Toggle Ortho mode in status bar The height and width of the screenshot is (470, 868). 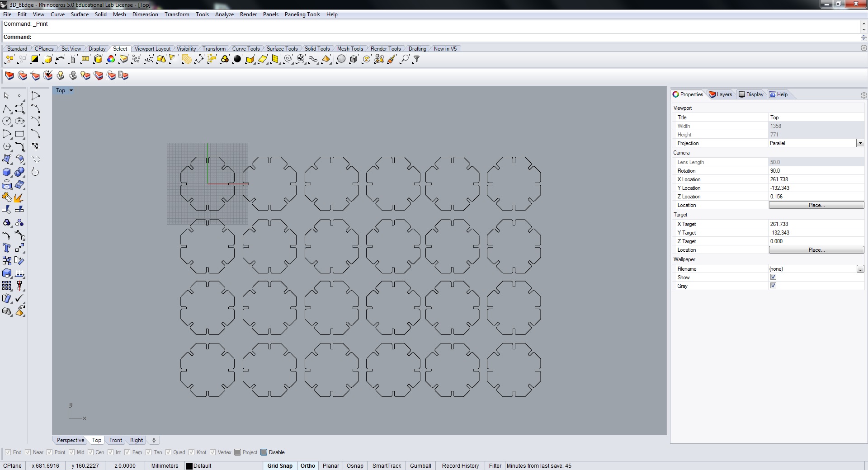tap(308, 466)
